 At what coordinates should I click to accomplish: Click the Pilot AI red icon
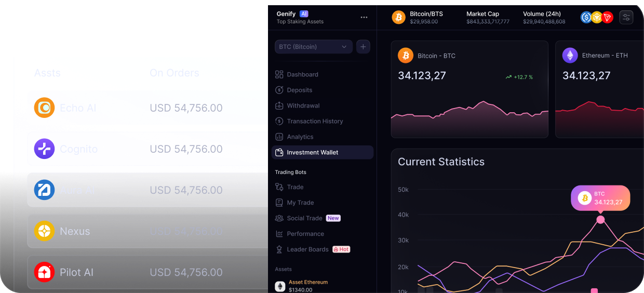(44, 272)
